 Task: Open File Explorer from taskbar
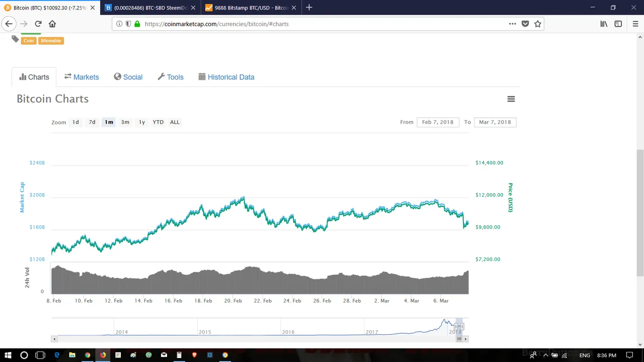pyautogui.click(x=72, y=355)
